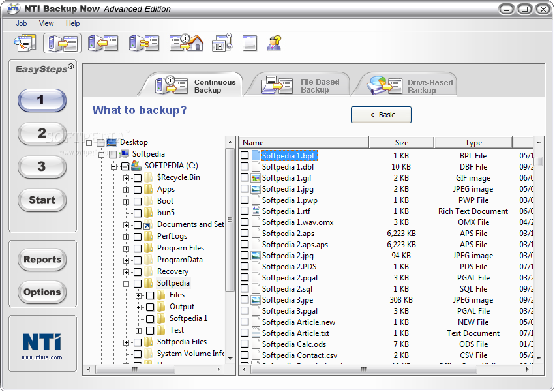Screen dimensions: 555x392
Task: Select the Restore toolbar icon
Action: [103, 43]
